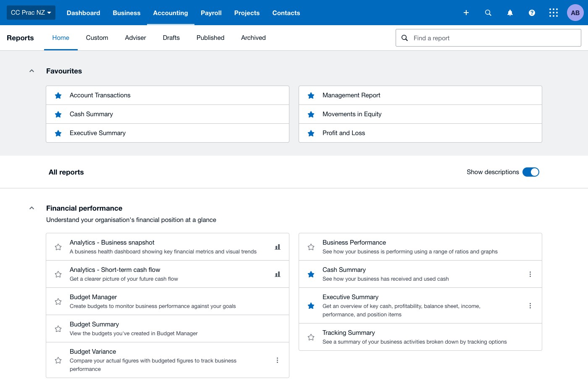Image resolution: width=588 pixels, height=386 pixels.
Task: Click chart icon on Analytics - Business snapshot
Action: pos(278,247)
